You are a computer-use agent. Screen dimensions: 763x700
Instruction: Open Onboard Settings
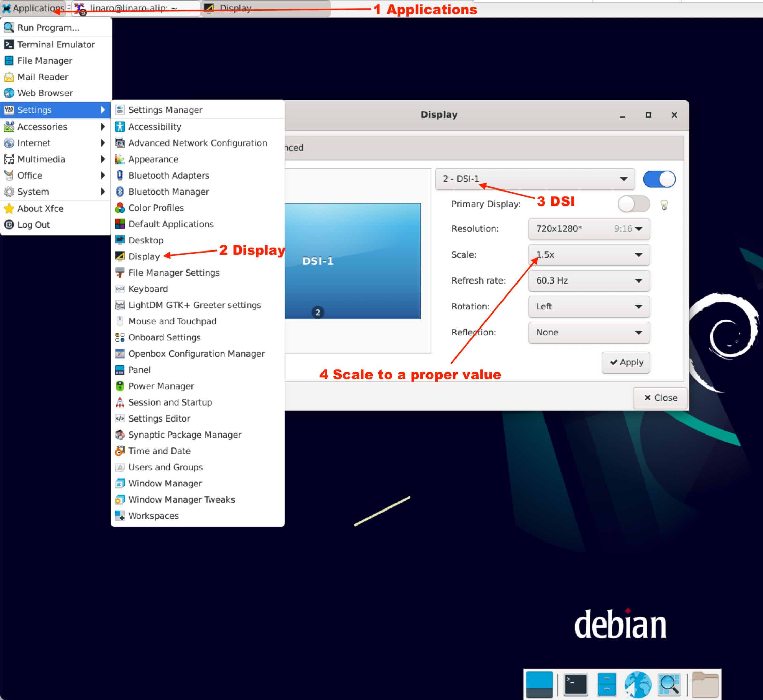(197, 337)
